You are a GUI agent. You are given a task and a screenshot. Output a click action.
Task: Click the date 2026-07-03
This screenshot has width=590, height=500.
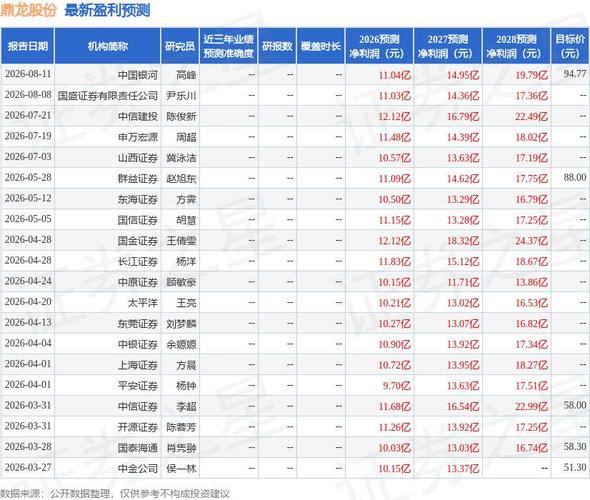click(x=28, y=157)
